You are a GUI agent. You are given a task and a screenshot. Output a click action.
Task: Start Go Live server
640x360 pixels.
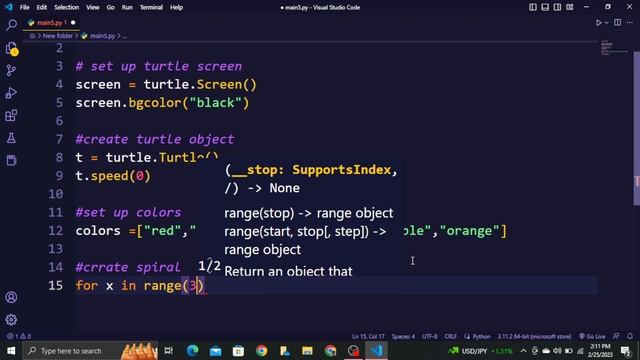(x=592, y=336)
